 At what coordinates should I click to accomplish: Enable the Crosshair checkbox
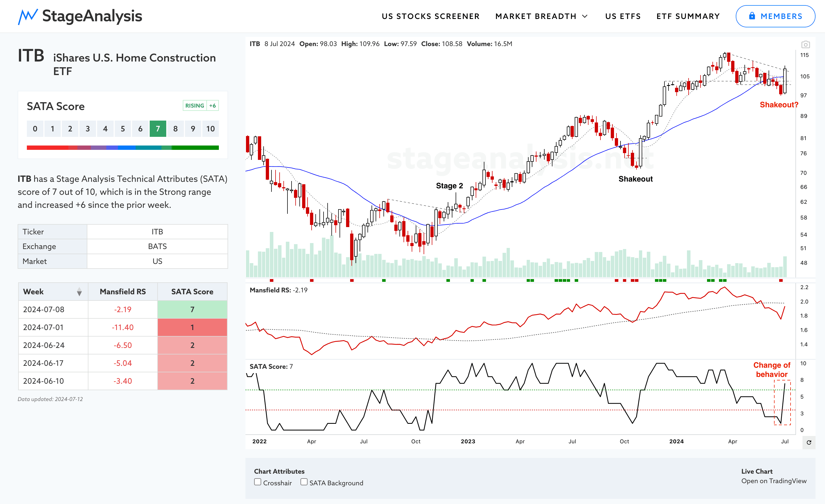(x=257, y=482)
